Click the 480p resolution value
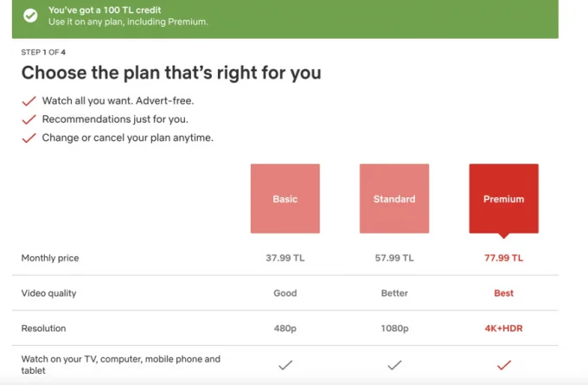This screenshot has height=385, width=588. tap(285, 329)
